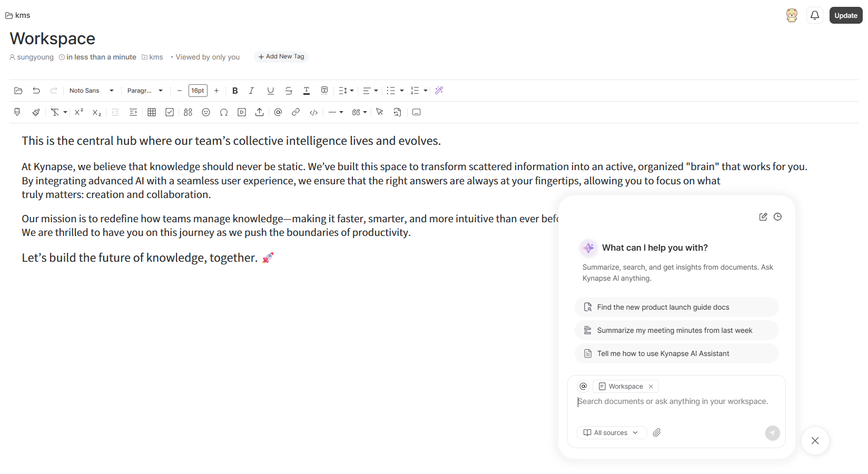Viewport: 868px width, 474px height.
Task: Undo the last edit
Action: tap(36, 91)
